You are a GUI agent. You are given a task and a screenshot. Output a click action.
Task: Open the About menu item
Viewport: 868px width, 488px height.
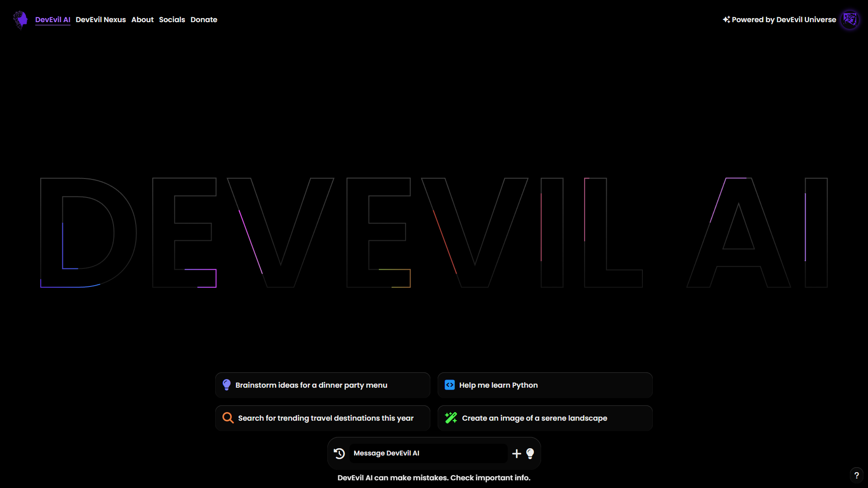click(142, 20)
